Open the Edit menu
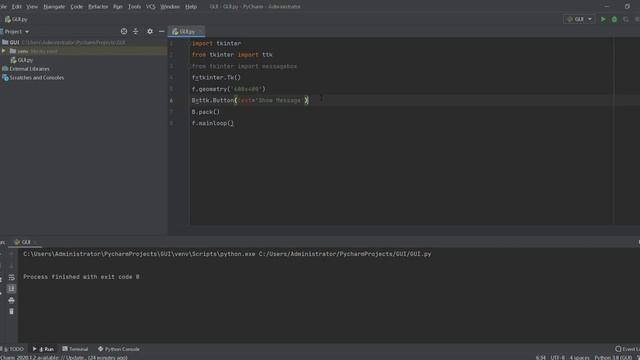The height and width of the screenshot is (360, 640). (x=17, y=7)
